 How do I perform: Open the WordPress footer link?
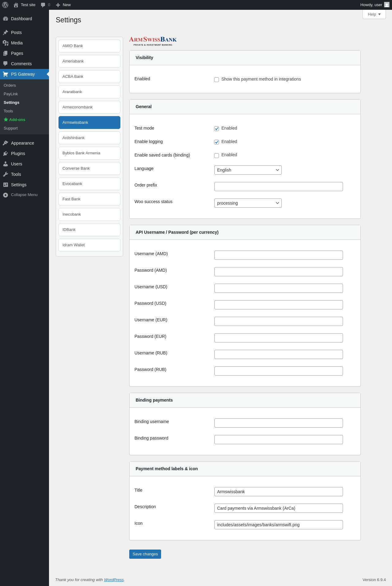(x=114, y=580)
